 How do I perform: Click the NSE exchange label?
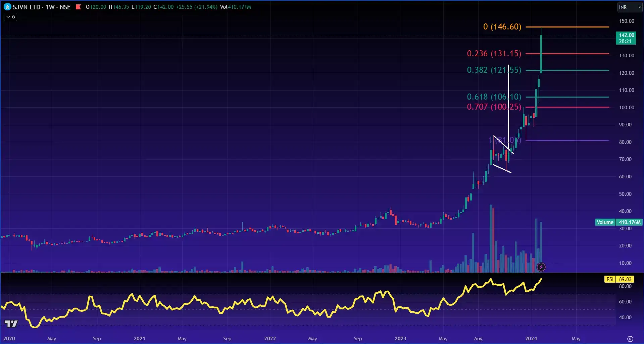pyautogui.click(x=65, y=7)
